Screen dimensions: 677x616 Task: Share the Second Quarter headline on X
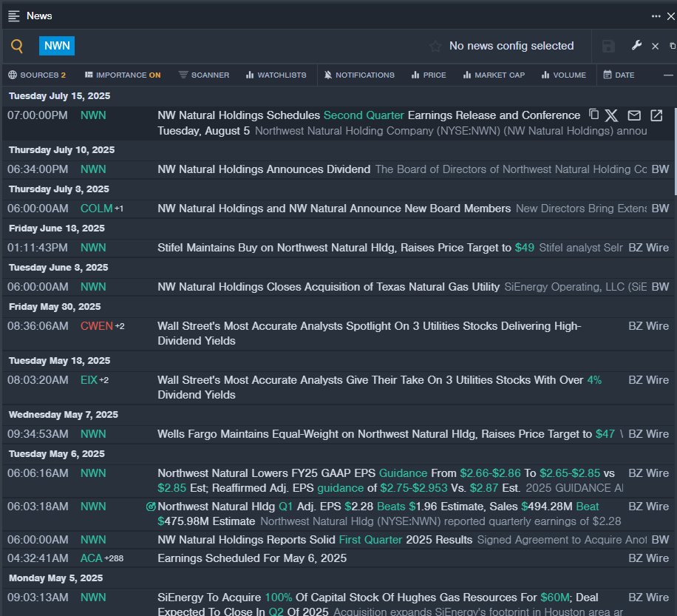(x=611, y=115)
